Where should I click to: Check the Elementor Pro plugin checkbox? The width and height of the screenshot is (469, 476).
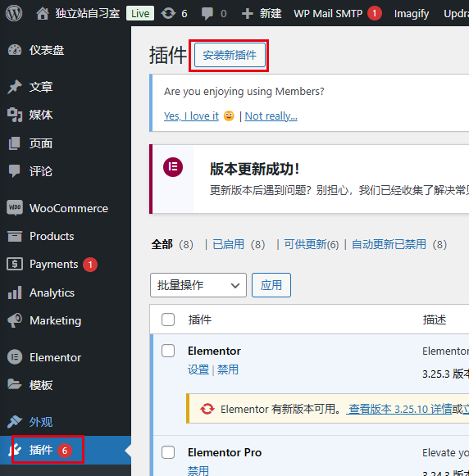pyautogui.click(x=168, y=452)
